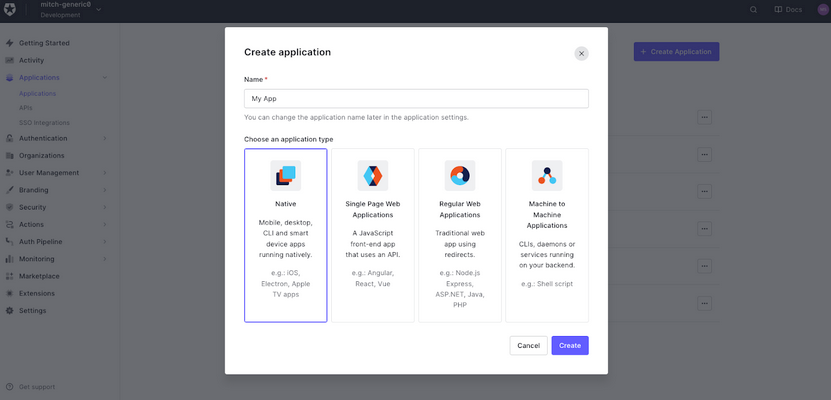831x400 pixels.
Task: Expand the tenant switcher dropdown
Action: coord(99,10)
